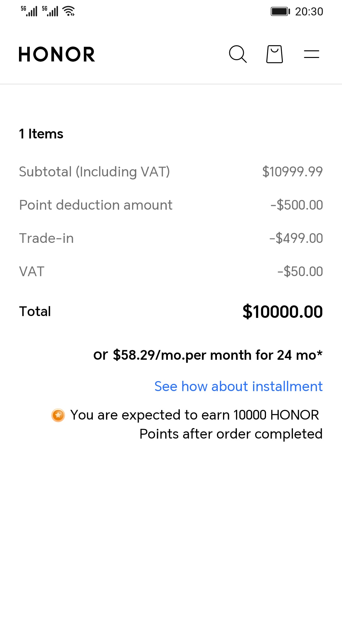The width and height of the screenshot is (342, 644).
Task: Open See how about installment link
Action: 238,386
